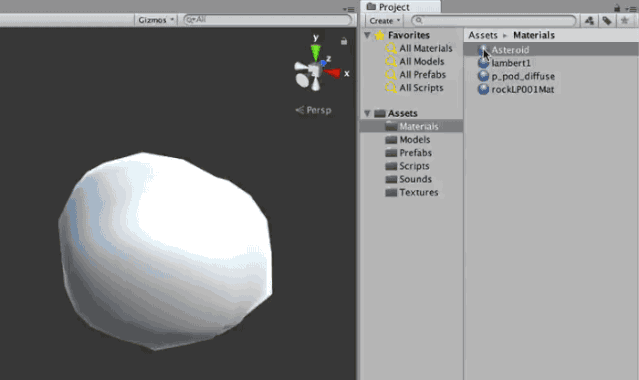
Task: Open the Project panel options menu
Action: tap(631, 9)
